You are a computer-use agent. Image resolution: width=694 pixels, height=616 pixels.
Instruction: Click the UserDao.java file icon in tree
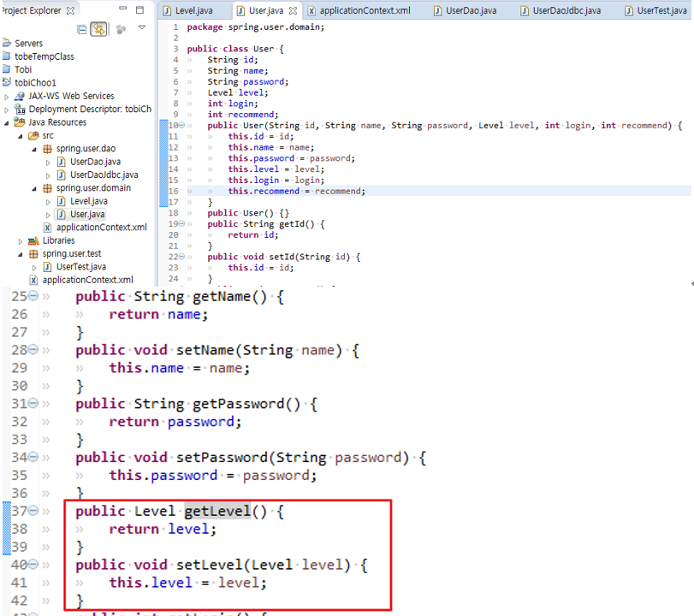pyautogui.click(x=62, y=162)
